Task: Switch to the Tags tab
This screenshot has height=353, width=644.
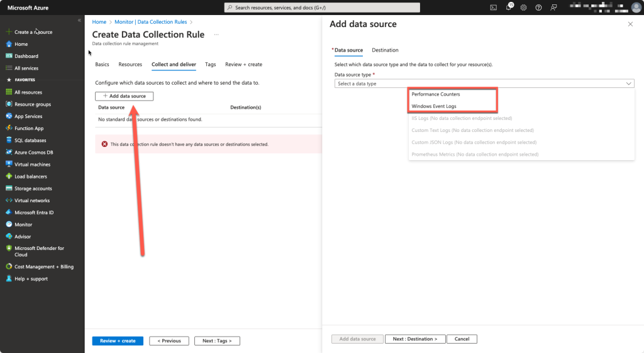Action: (x=210, y=64)
